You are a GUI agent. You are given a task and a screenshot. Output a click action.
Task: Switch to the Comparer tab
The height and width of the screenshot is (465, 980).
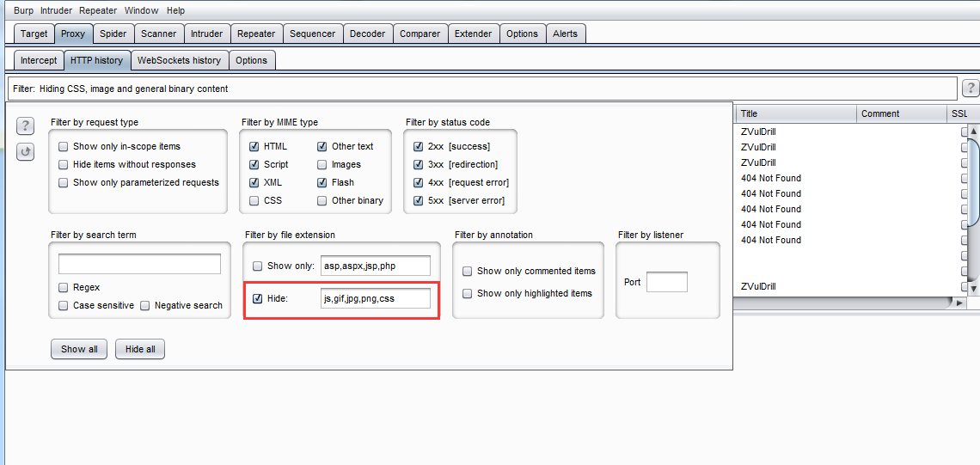coord(420,34)
